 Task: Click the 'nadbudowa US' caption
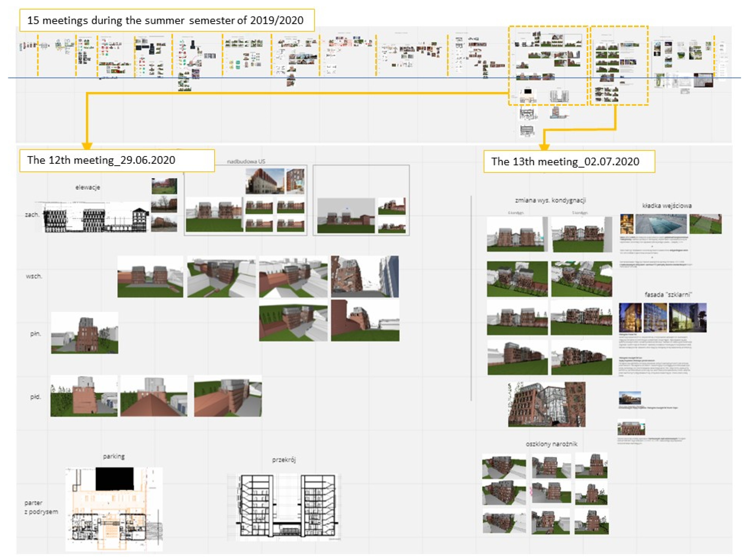coord(246,161)
